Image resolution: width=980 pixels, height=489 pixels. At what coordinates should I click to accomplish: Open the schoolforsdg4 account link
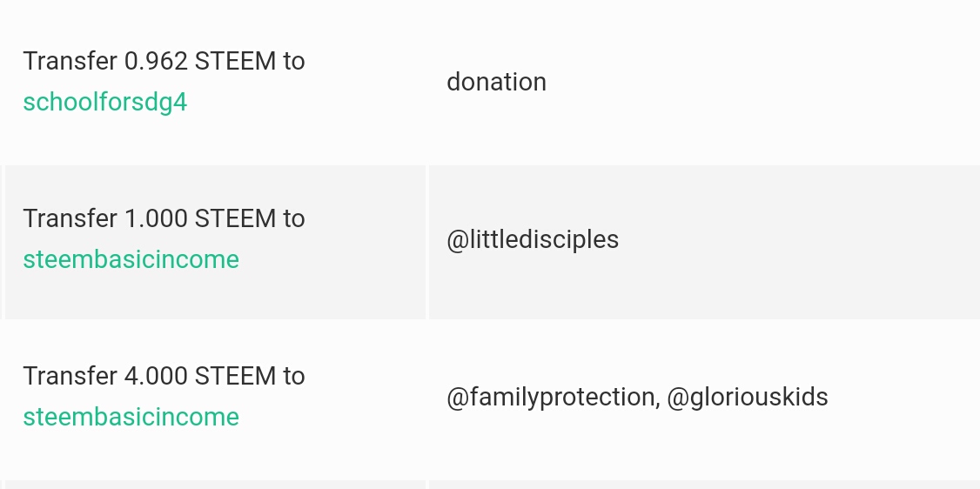click(x=104, y=103)
